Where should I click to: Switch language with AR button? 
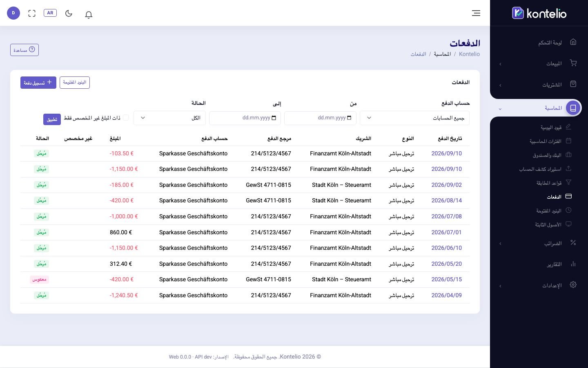(x=50, y=13)
